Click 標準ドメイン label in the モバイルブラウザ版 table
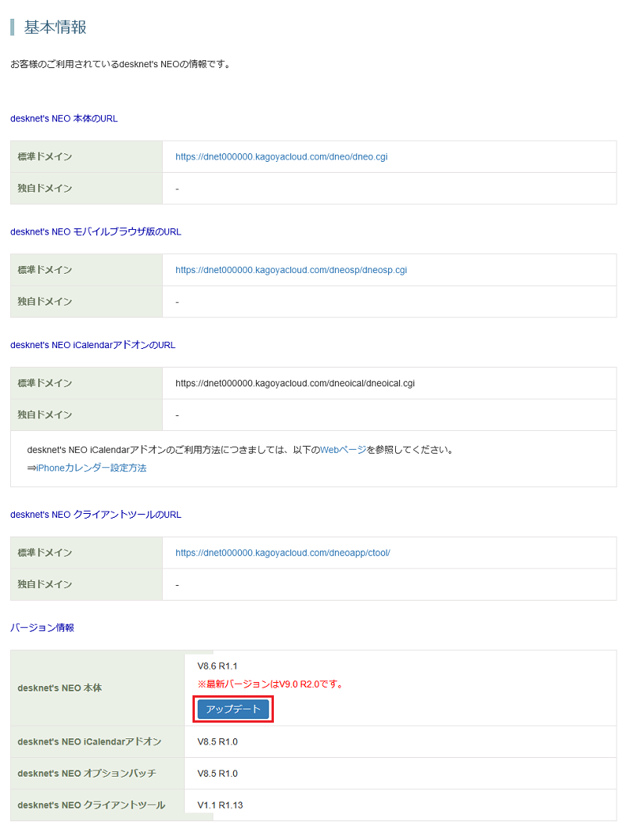This screenshot has height=840, width=626. pos(45,270)
